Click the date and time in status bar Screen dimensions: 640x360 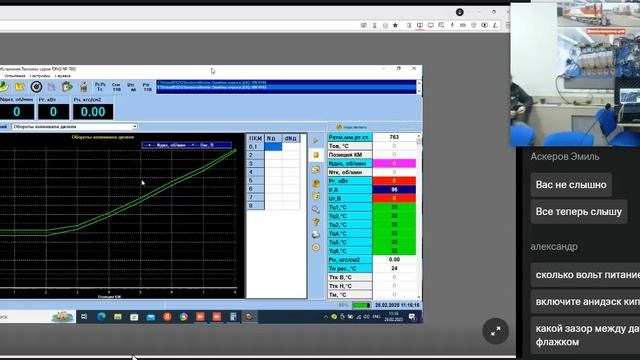tap(397, 305)
